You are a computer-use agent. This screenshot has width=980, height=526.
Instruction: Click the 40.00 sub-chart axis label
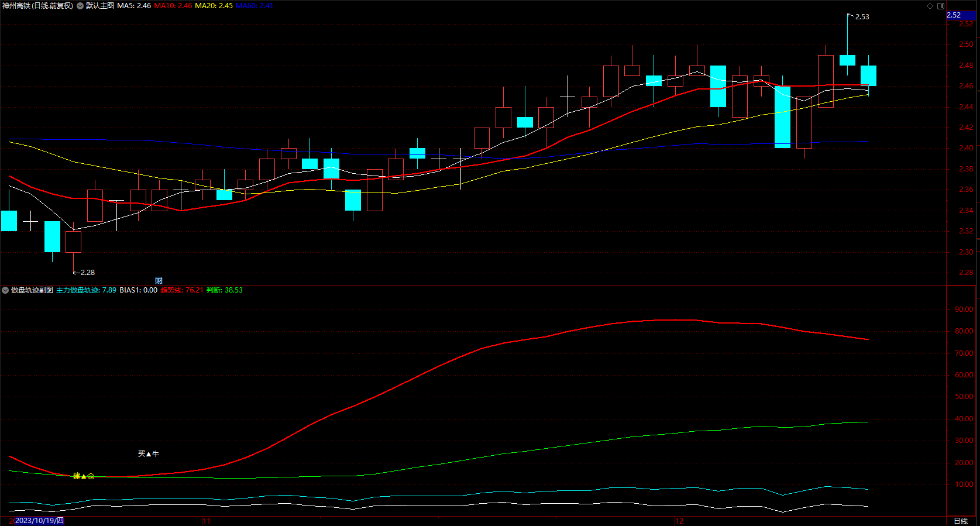(x=964, y=419)
